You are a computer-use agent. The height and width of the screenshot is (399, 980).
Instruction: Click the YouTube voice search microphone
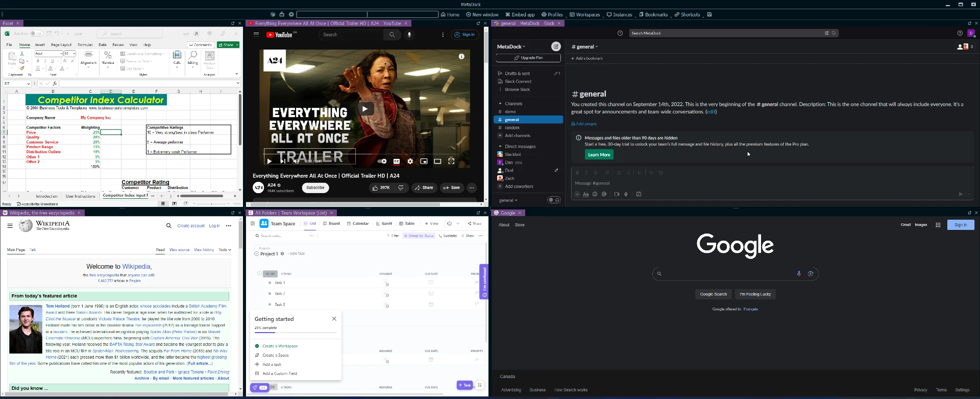coord(409,35)
